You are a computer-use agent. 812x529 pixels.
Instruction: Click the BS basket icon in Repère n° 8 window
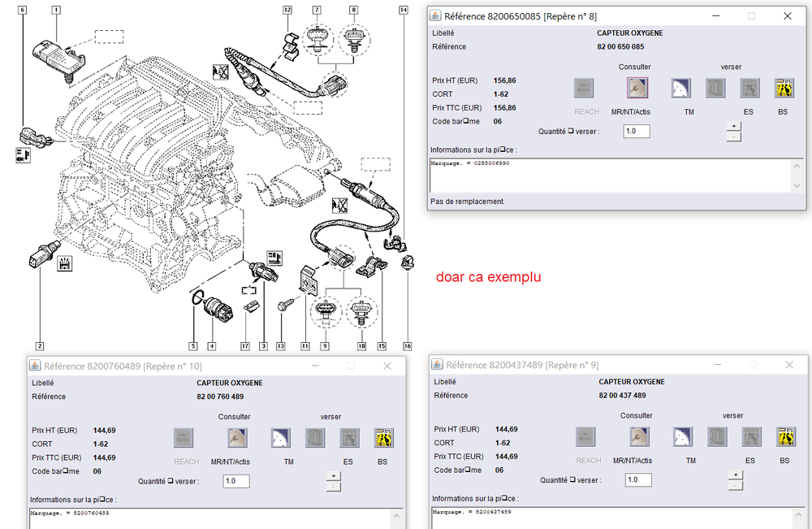pyautogui.click(x=784, y=88)
